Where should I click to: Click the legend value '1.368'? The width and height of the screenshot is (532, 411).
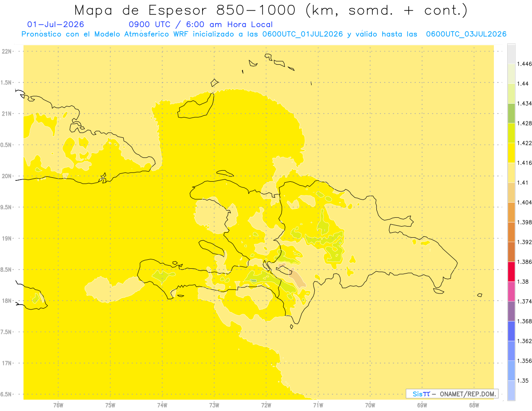(x=524, y=321)
